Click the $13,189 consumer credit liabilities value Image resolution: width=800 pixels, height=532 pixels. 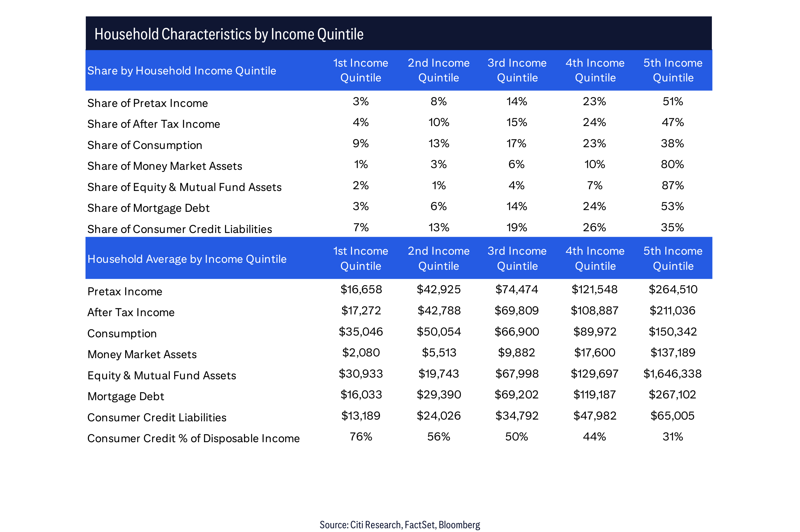coord(361,416)
